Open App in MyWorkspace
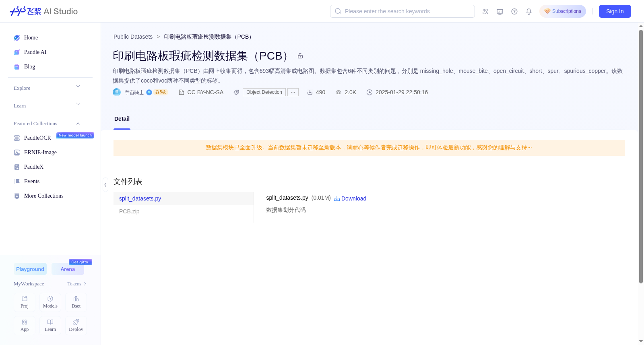This screenshot has width=644, height=345. tap(25, 325)
